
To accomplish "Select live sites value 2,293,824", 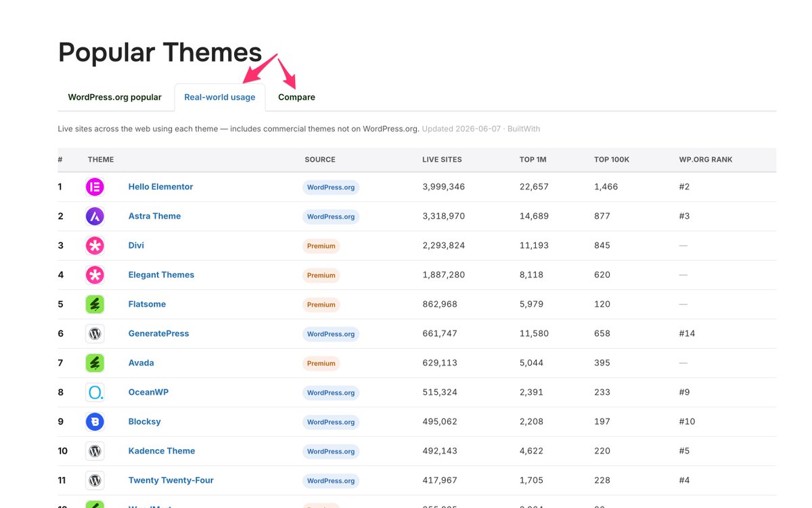I will 444,245.
